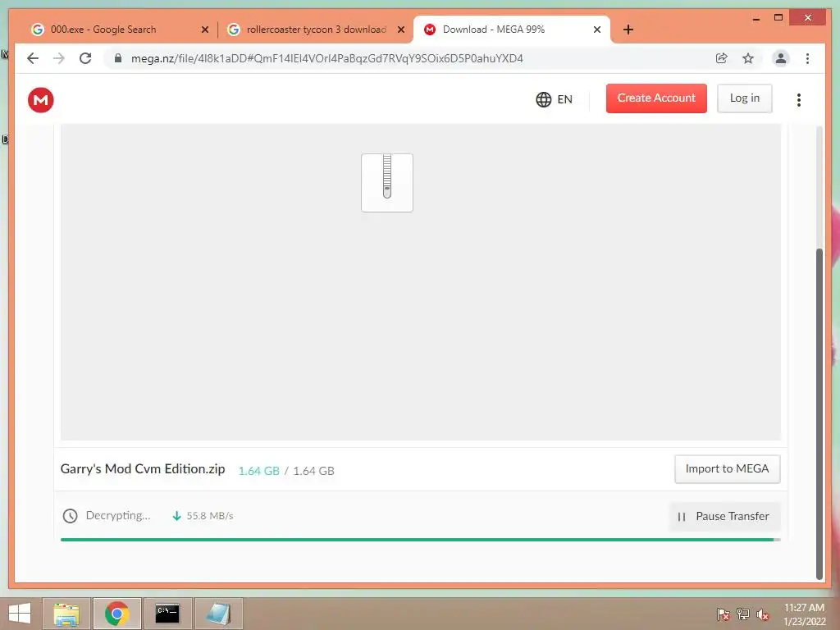Switch to rollercoaster tycoon 3 download tab
The height and width of the screenshot is (630, 840).
point(315,30)
